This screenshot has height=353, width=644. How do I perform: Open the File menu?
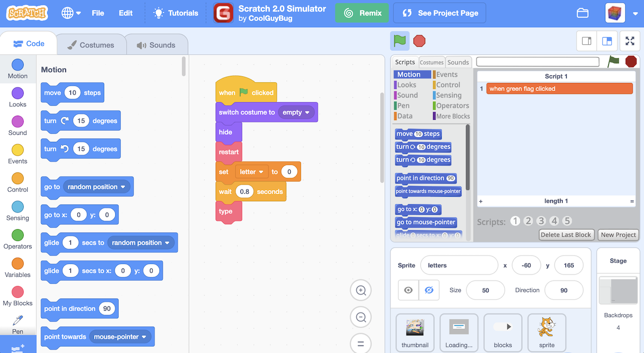(x=98, y=13)
